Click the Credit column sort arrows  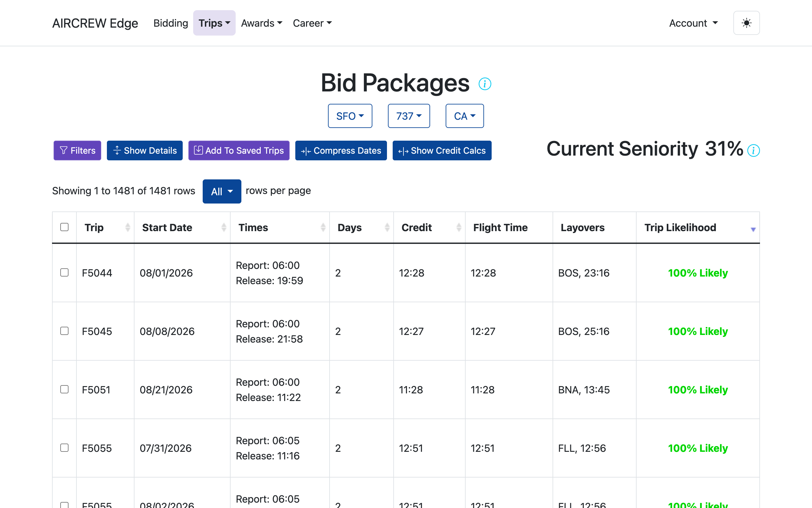tap(459, 227)
